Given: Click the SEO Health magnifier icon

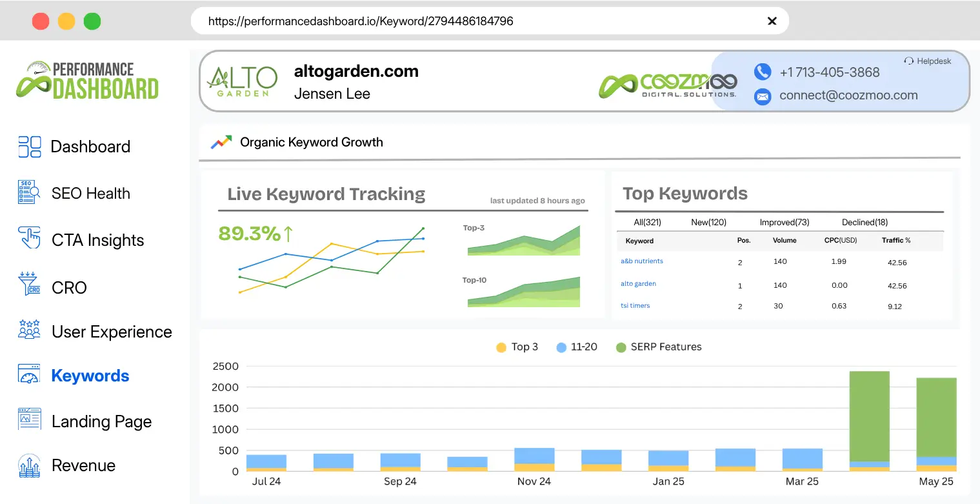Looking at the screenshot, I should [x=30, y=193].
